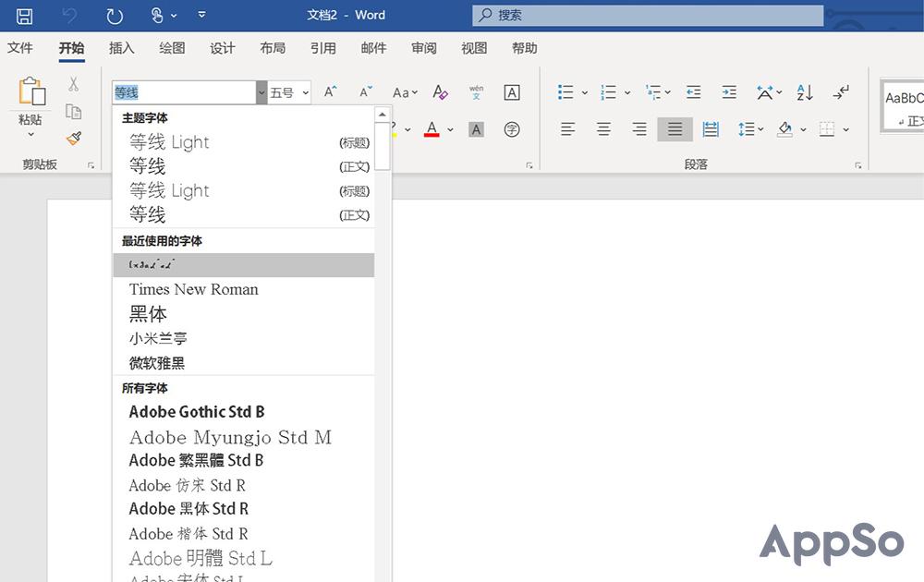Select the AaBbC style thumbnail
This screenshot has width=924, height=582.
pyautogui.click(x=903, y=106)
